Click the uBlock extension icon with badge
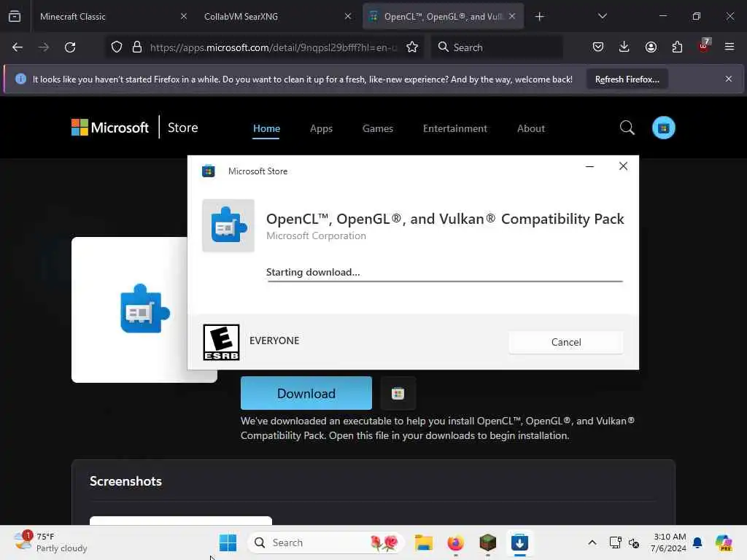The image size is (747, 560). point(704,46)
